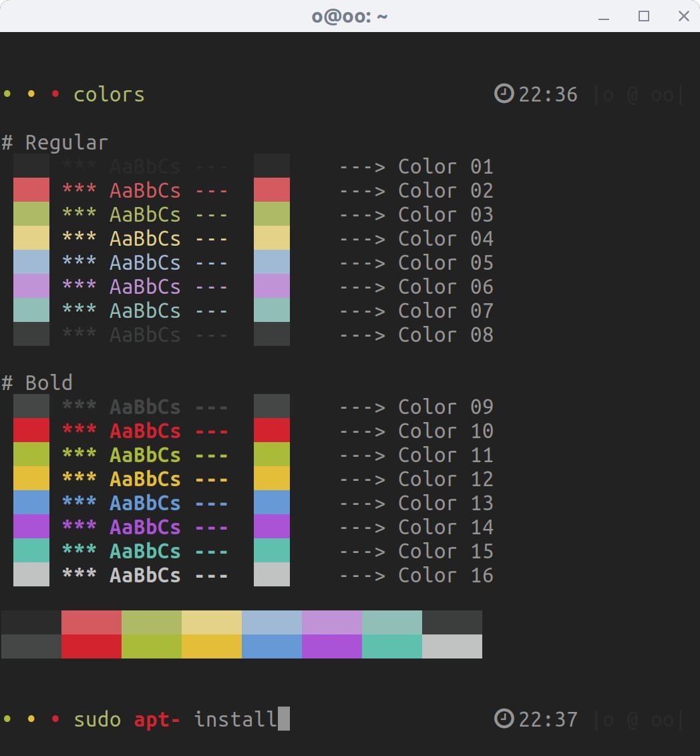The width and height of the screenshot is (700, 756).
Task: Click the leftmost red swatch in Color 10 row
Action: tap(31, 430)
